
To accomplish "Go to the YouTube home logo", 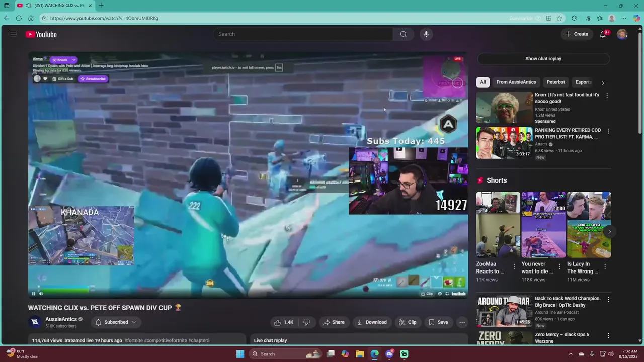I will (41, 34).
